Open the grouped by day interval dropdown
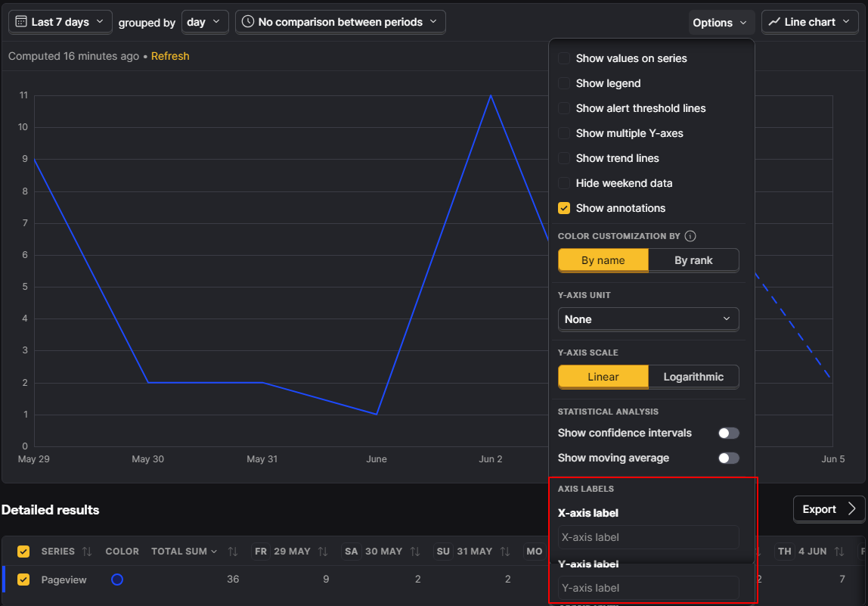The image size is (868, 606). pos(205,22)
